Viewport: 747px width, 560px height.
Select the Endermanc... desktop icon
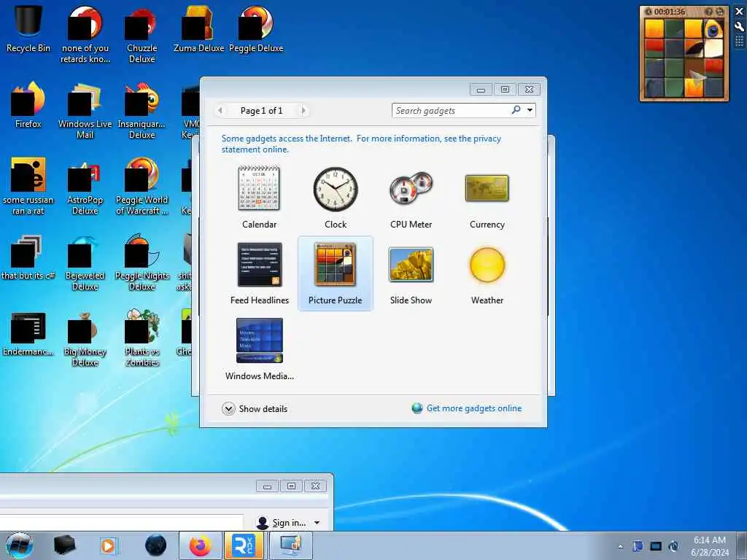click(28, 333)
